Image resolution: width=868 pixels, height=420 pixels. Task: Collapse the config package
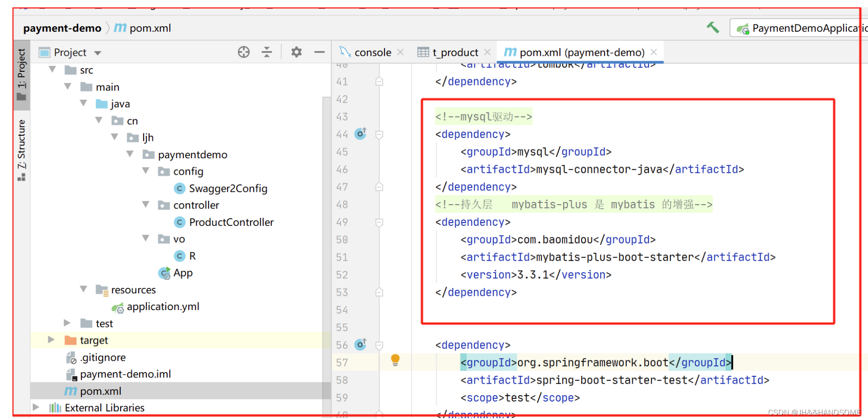(146, 171)
